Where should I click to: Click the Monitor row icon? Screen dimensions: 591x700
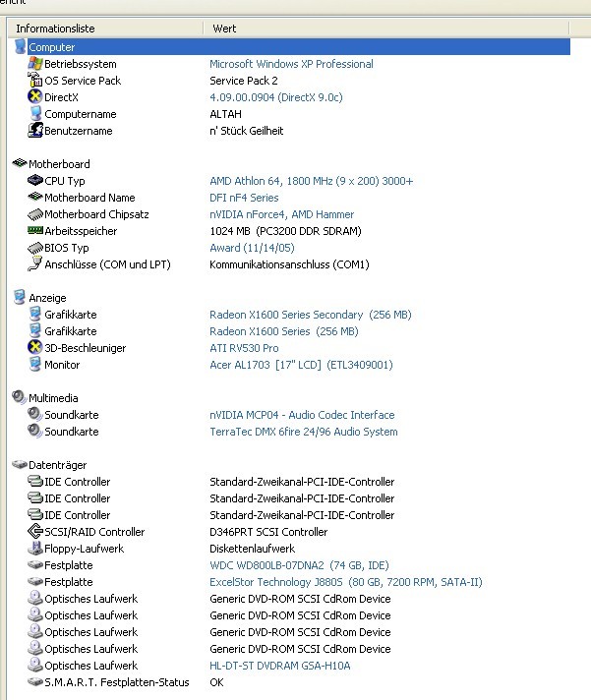tap(35, 364)
